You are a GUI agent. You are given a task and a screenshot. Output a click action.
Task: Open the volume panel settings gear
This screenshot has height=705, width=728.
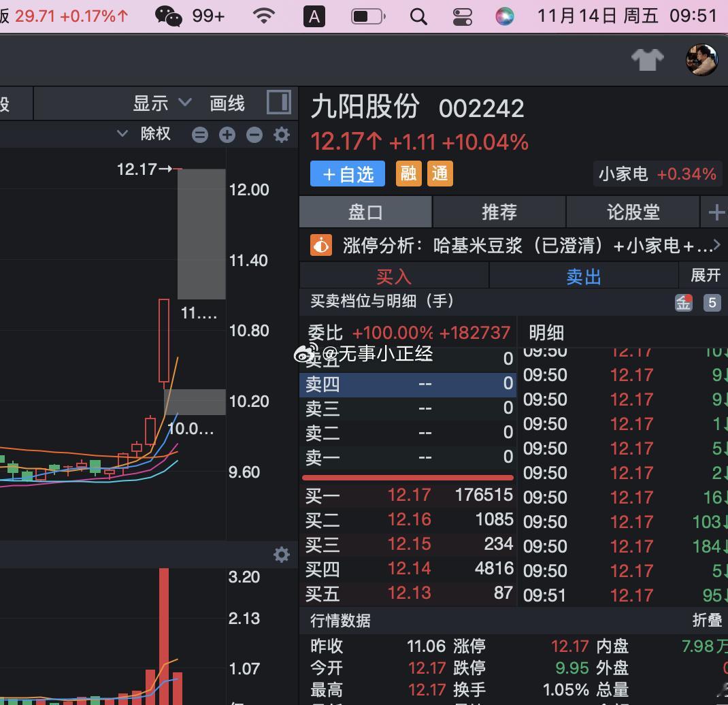[x=282, y=555]
